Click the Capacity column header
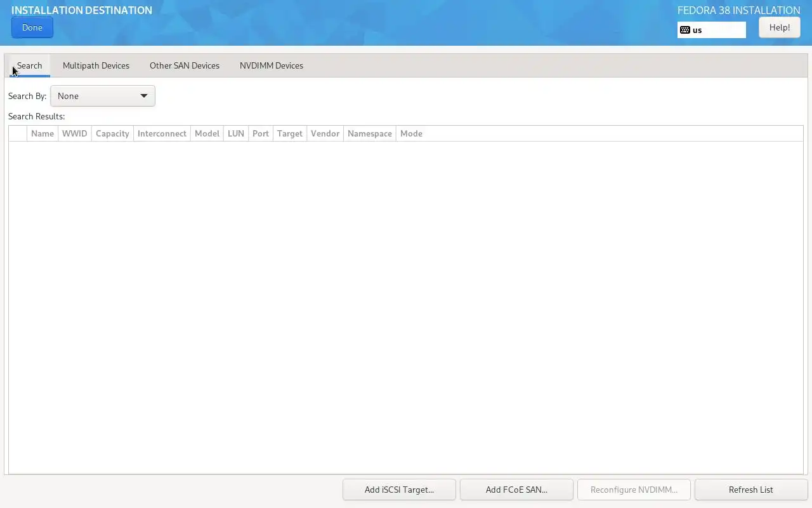 [112, 133]
